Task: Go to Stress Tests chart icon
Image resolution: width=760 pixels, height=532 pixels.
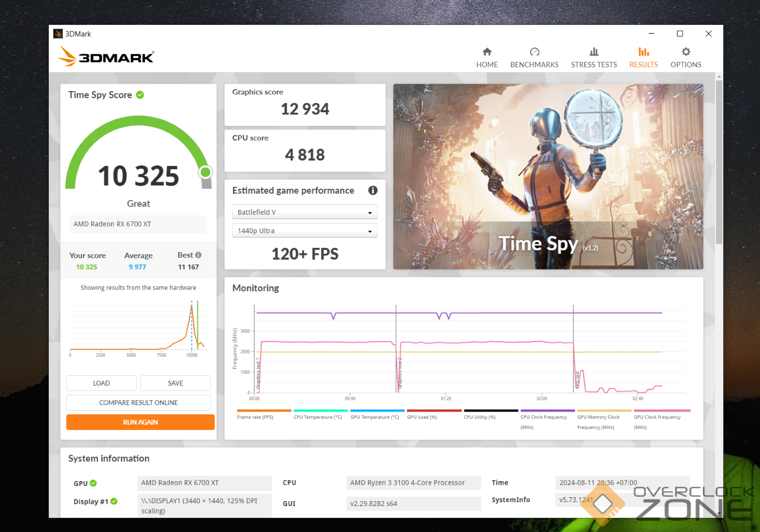Action: (594, 52)
